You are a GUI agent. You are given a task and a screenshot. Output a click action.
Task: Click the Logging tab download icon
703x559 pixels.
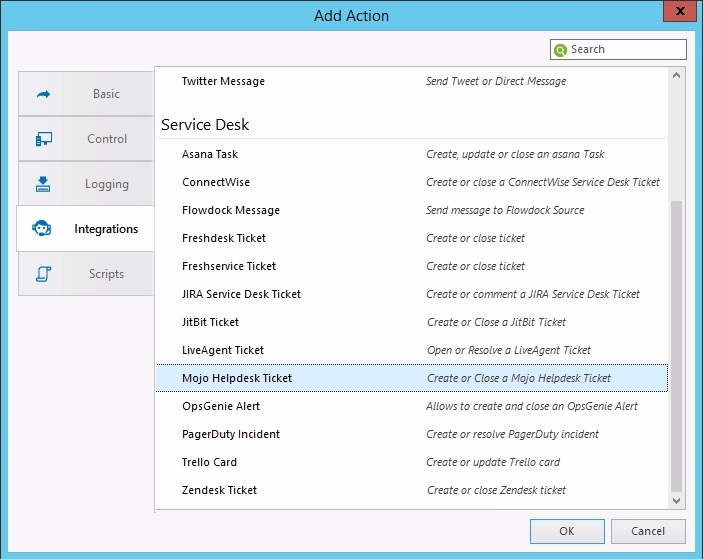43,184
